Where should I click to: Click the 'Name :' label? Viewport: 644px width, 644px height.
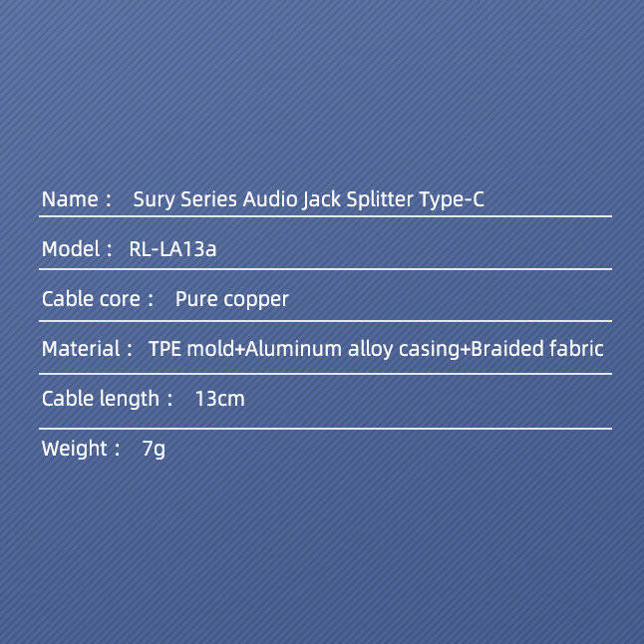pos(77,199)
